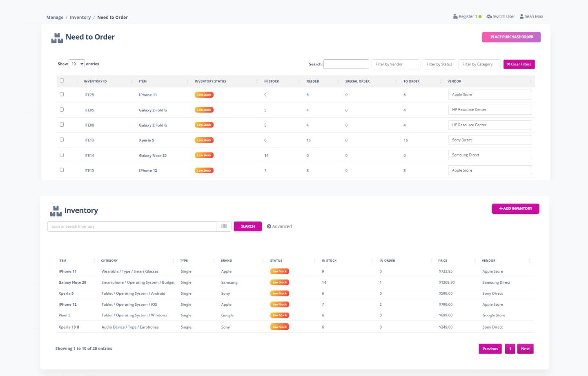Open the Sean Max user profile icon

[x=521, y=17]
